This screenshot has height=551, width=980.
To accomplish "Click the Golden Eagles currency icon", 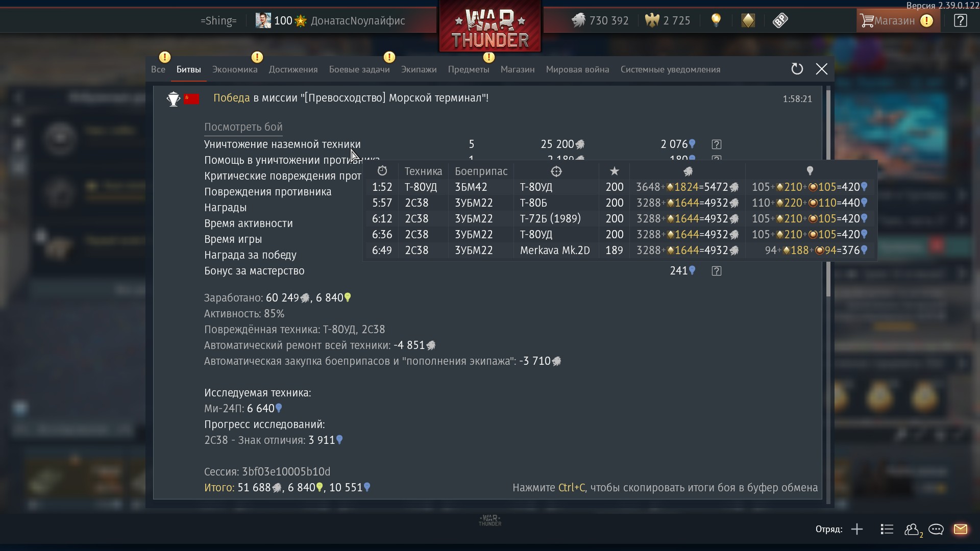I will click(x=652, y=20).
